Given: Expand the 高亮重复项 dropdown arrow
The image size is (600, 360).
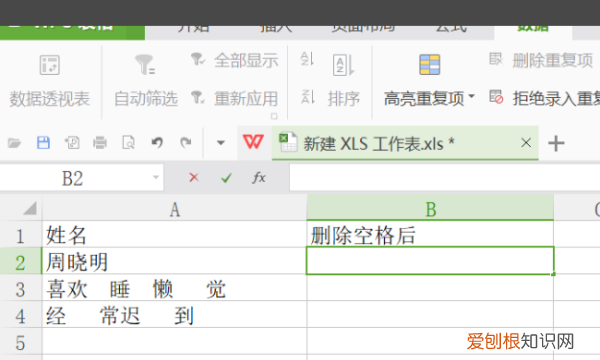Looking at the screenshot, I should pos(471,96).
